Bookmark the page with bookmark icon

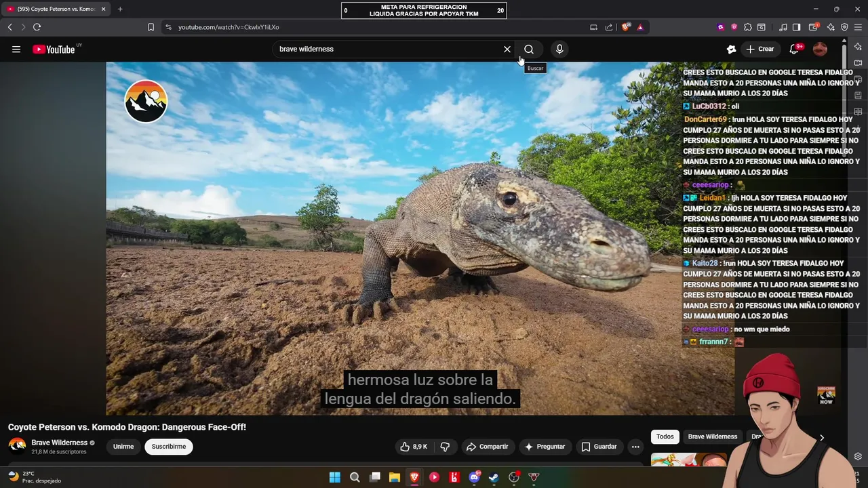pos(151,27)
